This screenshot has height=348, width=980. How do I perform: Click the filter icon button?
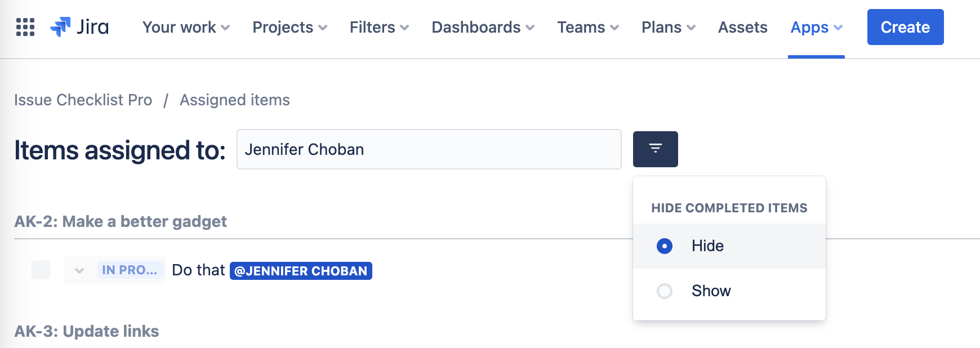coord(655,149)
